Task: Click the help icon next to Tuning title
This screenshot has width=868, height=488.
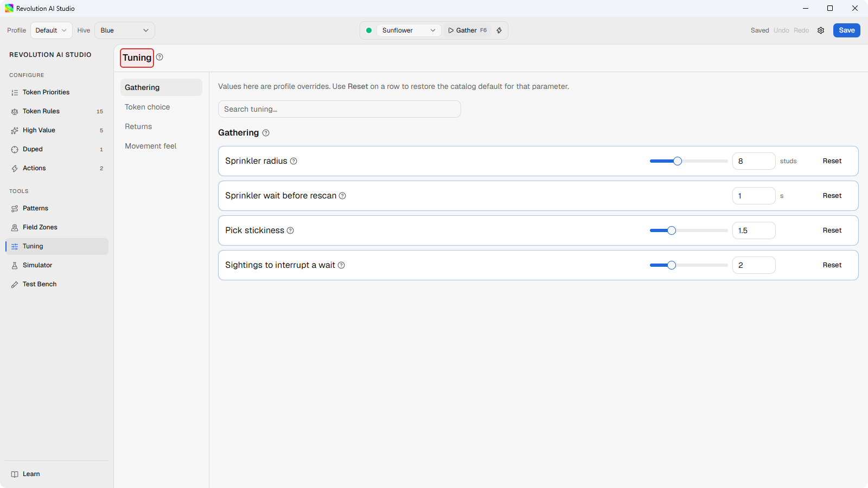Action: 159,57
